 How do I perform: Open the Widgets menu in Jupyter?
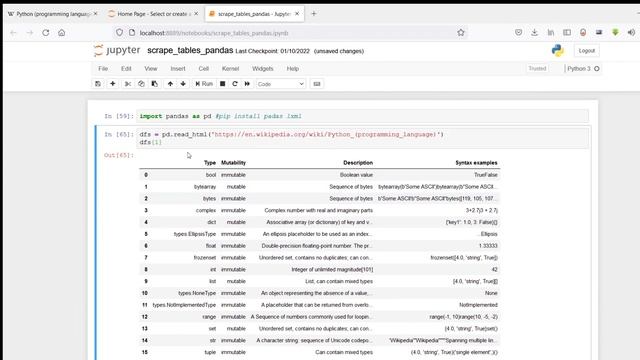point(262,69)
